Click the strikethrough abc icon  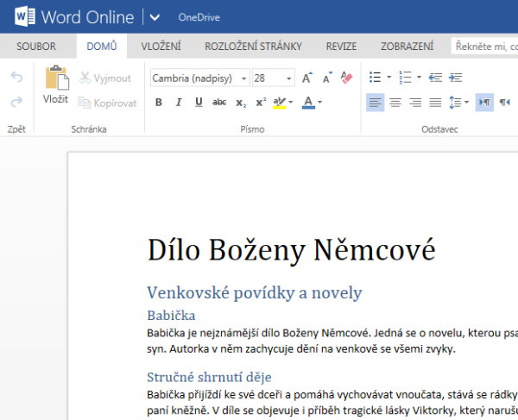click(219, 102)
